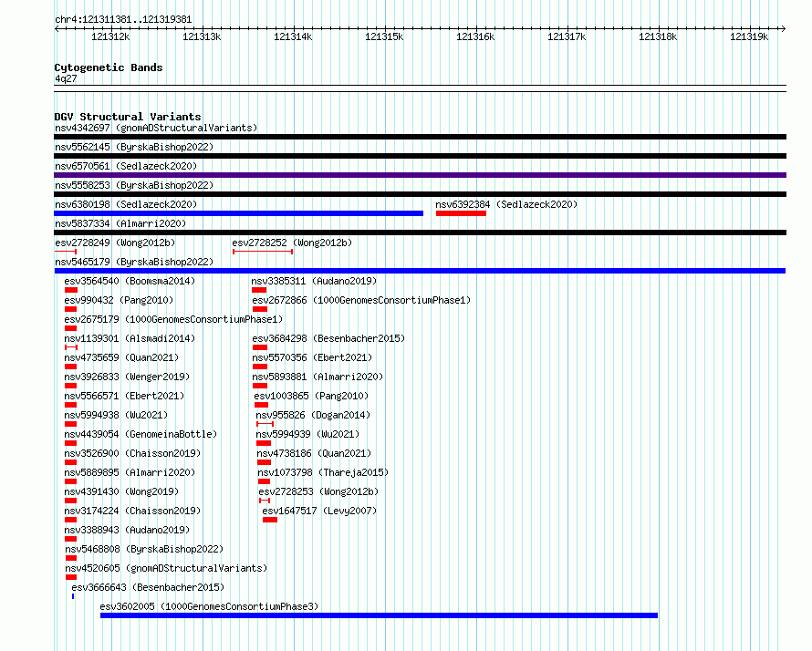Select the nsv5562145 ByrskaBishop2022 variant label

coord(134,147)
